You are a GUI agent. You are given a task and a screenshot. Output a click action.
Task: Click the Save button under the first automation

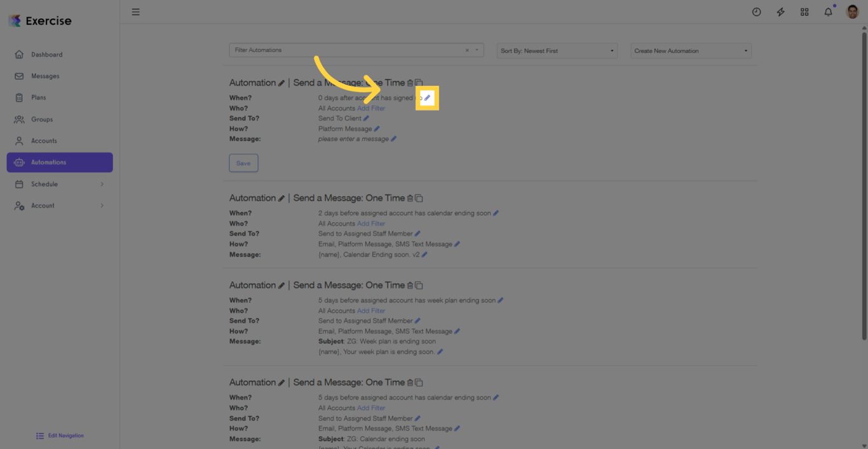(243, 163)
